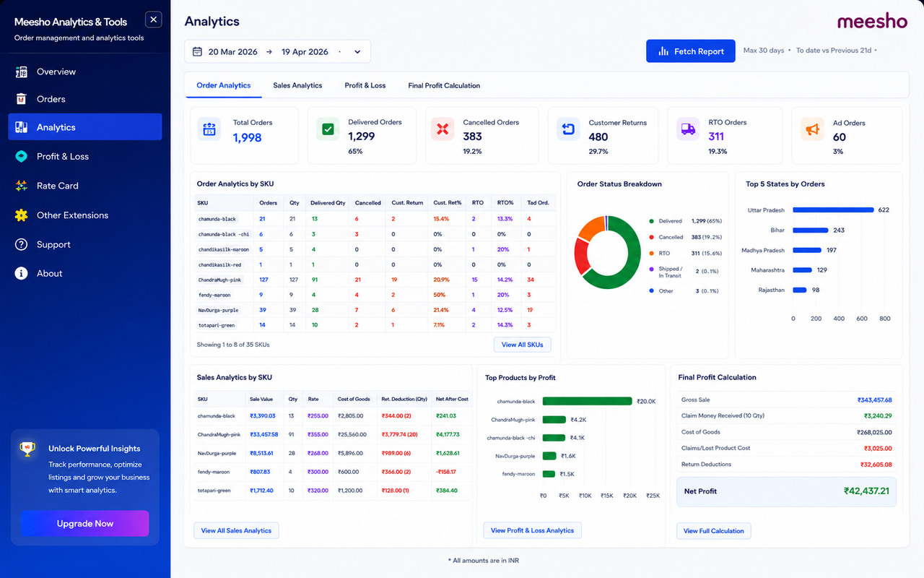Viewport: 924px width, 578px height.
Task: Open the Orders menu item
Action: pos(84,99)
